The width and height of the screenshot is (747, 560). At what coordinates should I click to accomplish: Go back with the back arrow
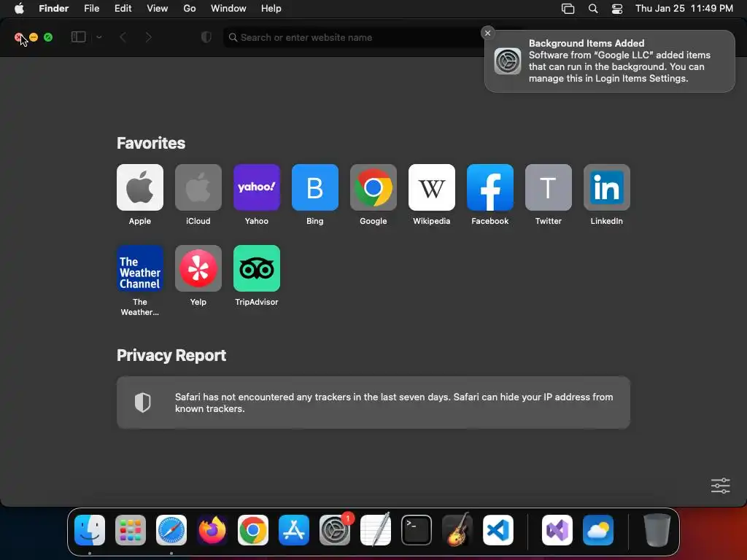point(123,37)
